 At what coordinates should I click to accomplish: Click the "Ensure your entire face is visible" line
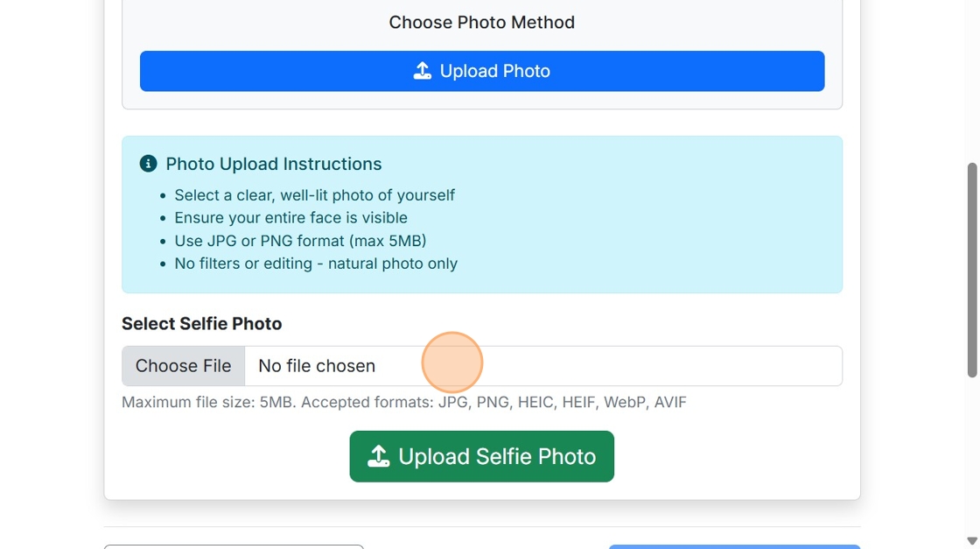pyautogui.click(x=291, y=218)
